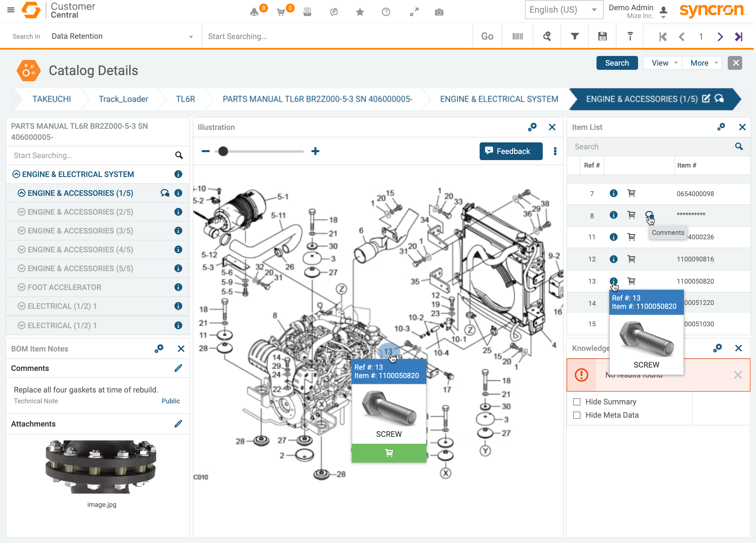Image resolution: width=756 pixels, height=544 pixels.
Task: Click the Start Searching global input
Action: 337,36
